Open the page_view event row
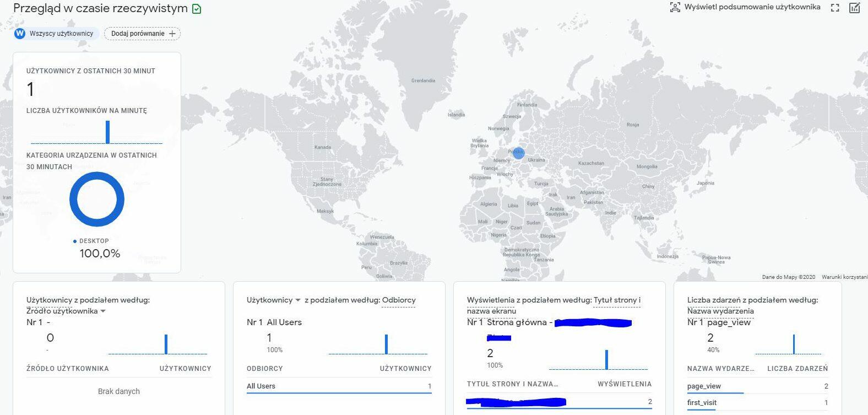868x415 pixels. (x=704, y=386)
